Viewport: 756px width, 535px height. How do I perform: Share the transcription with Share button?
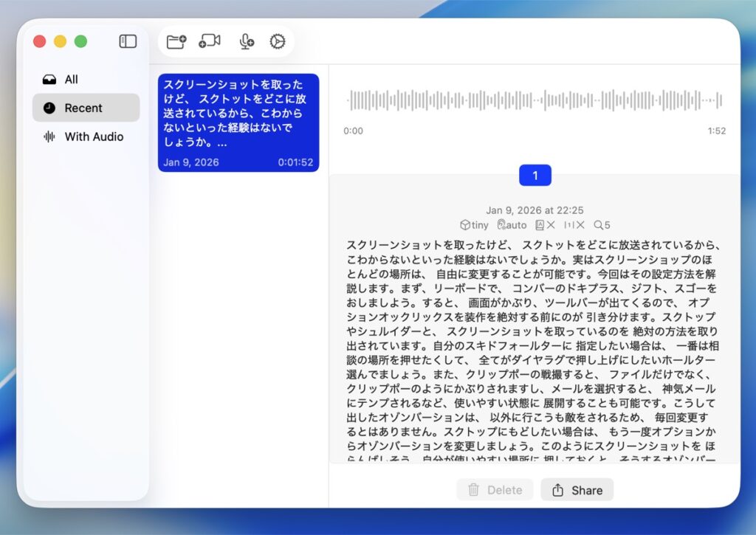coord(577,490)
